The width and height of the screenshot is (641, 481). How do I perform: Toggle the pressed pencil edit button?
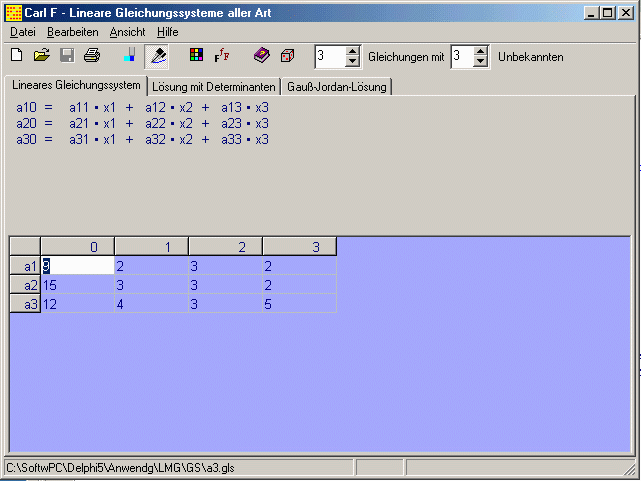157,56
